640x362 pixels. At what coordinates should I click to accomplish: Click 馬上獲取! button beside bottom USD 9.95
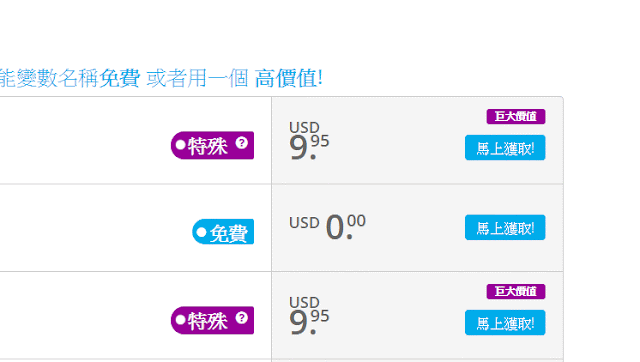coord(505,323)
